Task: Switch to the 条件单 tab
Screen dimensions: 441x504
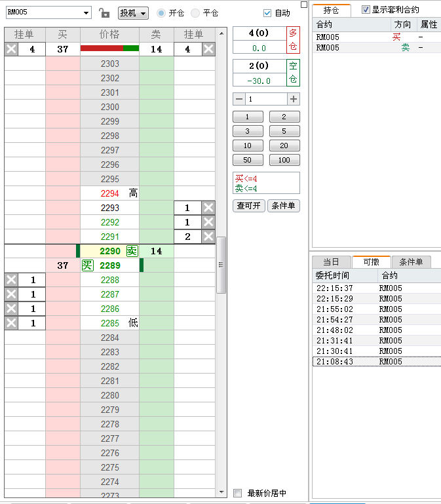Action: (411, 262)
